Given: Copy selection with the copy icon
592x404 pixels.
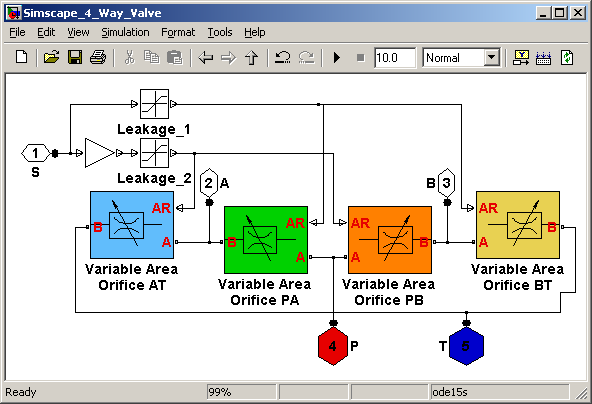Looking at the screenshot, I should point(152,57).
